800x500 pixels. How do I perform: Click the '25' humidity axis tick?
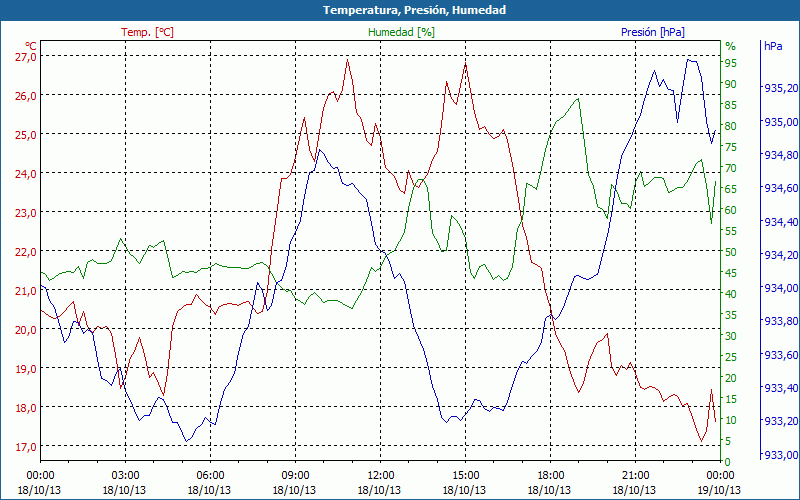coord(731,357)
